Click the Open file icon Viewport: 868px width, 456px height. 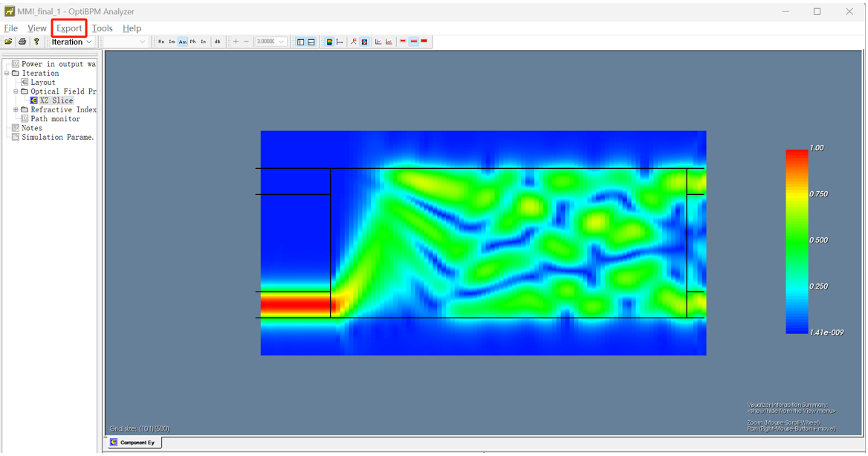[8, 42]
